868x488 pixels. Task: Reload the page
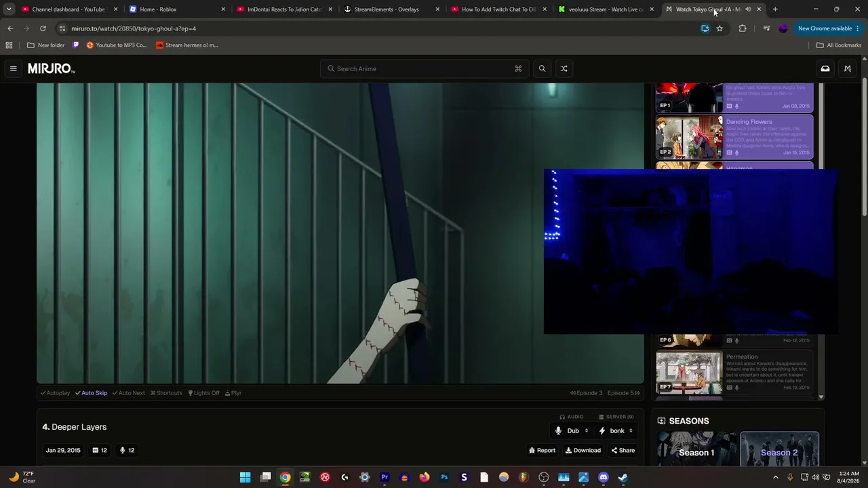43,28
